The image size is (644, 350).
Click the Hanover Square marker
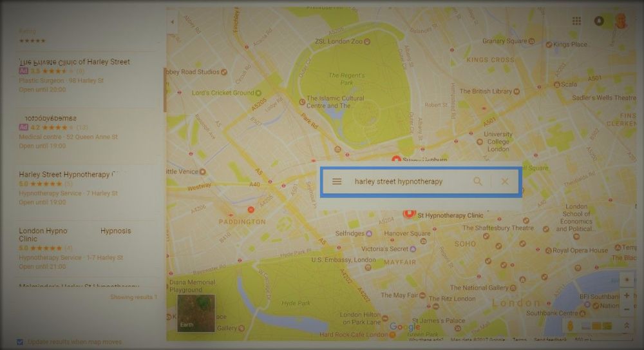[424, 242]
